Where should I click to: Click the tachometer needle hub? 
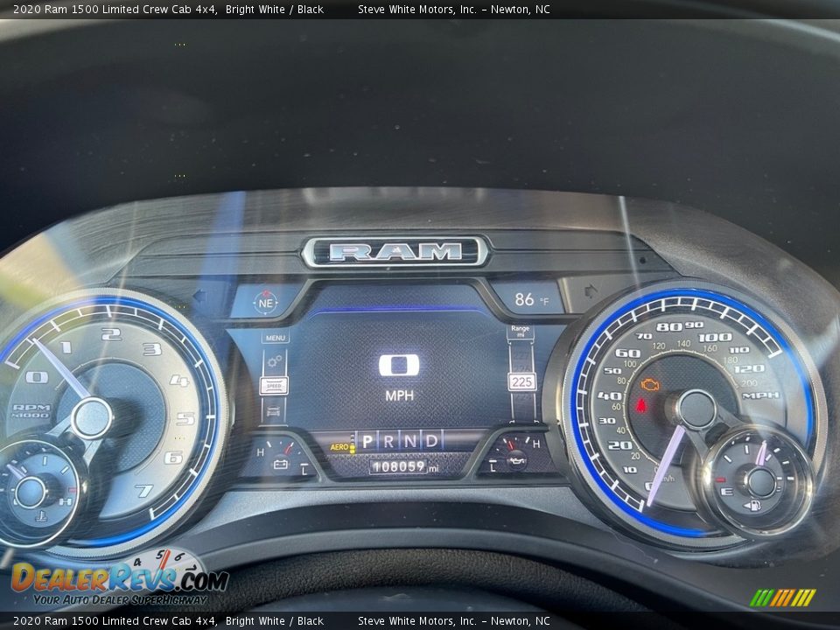pos(91,418)
